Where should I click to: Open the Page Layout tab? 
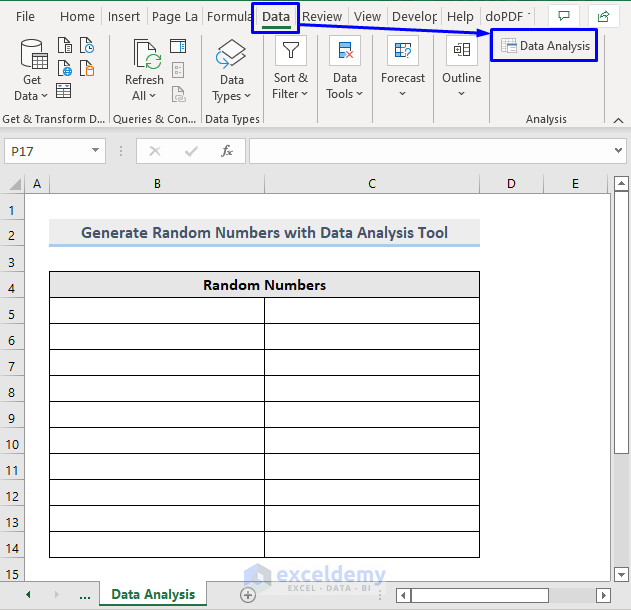[x=175, y=16]
